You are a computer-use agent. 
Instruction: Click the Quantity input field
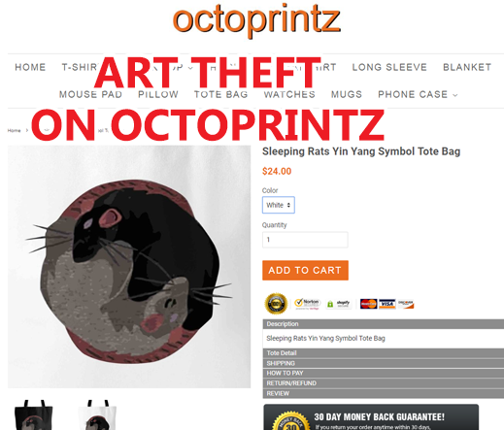[305, 240]
